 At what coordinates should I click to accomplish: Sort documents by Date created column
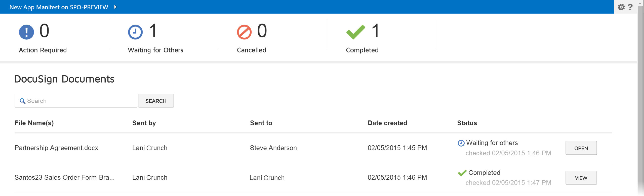click(387, 123)
